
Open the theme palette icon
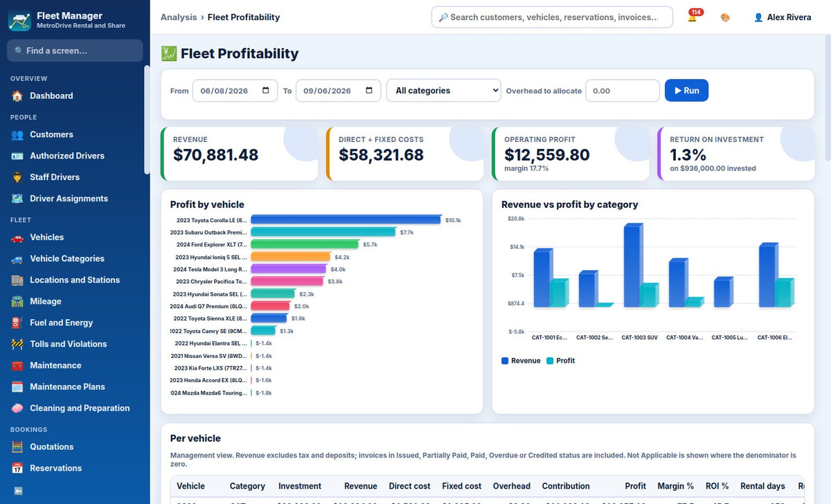point(725,17)
